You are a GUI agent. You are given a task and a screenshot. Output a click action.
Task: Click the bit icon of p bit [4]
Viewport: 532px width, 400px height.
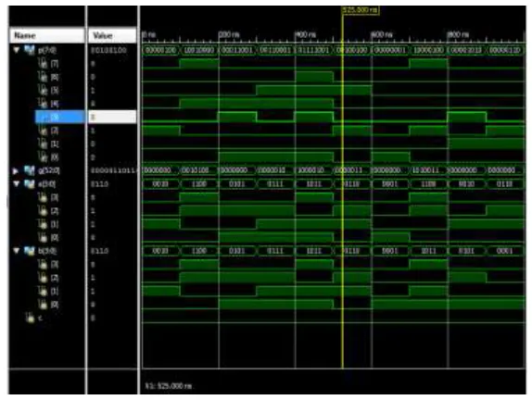(x=43, y=104)
